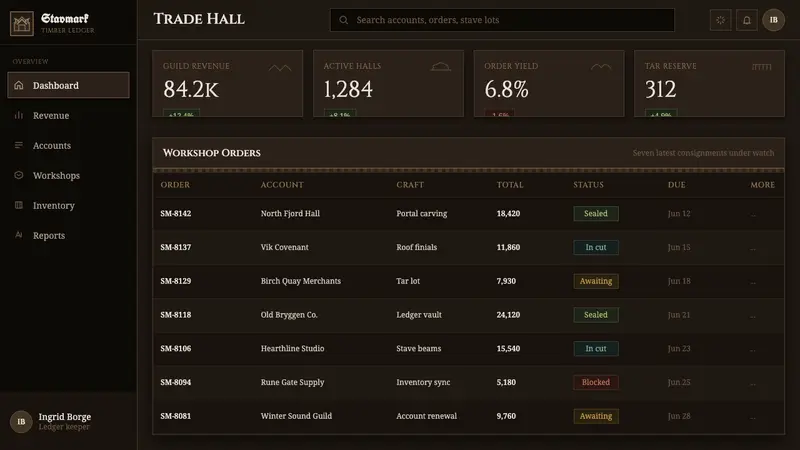The height and width of the screenshot is (450, 800).
Task: Open the Dashboard sidebar item
Action: pos(68,85)
